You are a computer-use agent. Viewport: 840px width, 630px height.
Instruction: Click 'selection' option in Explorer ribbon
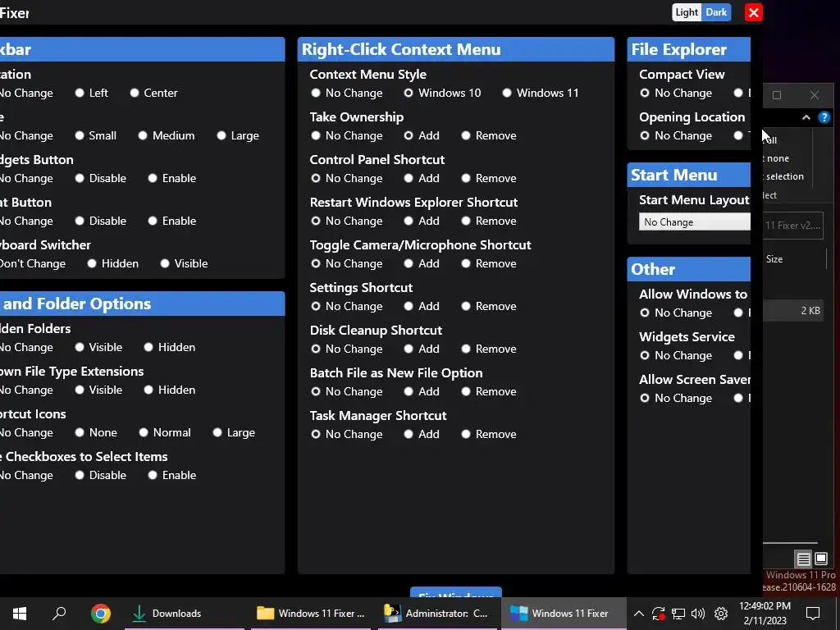pyautogui.click(x=784, y=176)
